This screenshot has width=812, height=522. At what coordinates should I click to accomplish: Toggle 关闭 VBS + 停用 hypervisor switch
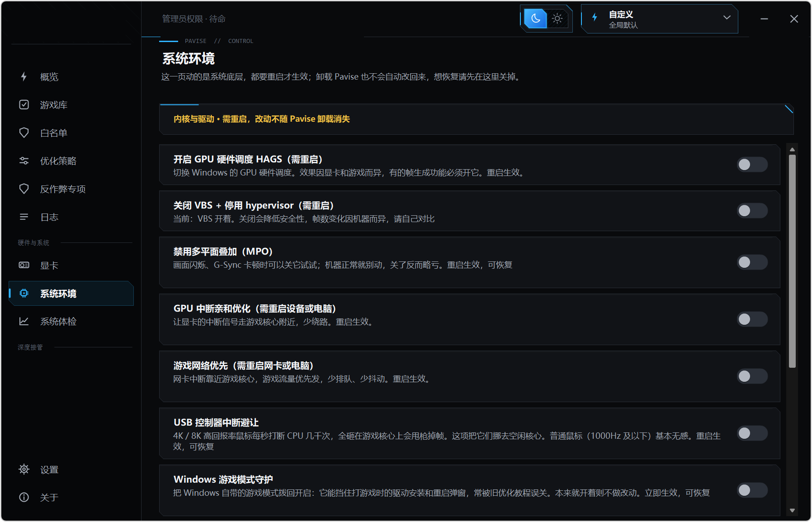click(x=752, y=211)
